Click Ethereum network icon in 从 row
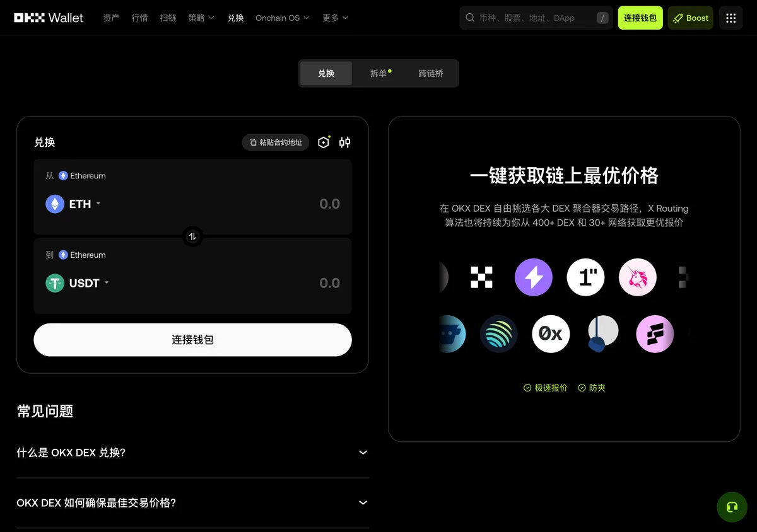The image size is (757, 532). [63, 176]
